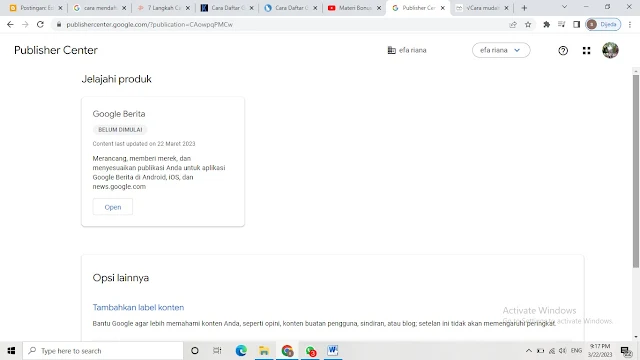Click the taskbar search box
The height and width of the screenshot is (360, 640).
[x=103, y=351]
